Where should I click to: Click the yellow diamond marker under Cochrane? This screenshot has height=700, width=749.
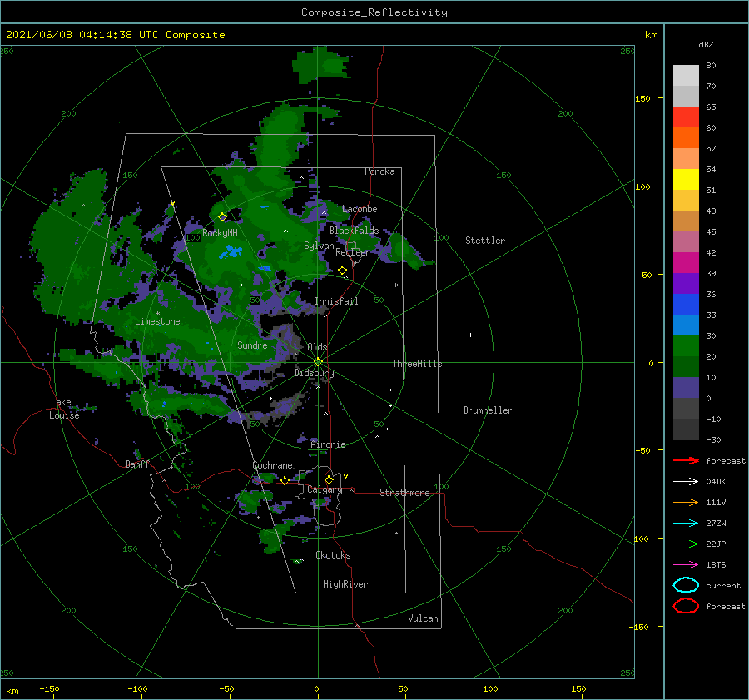285,480
